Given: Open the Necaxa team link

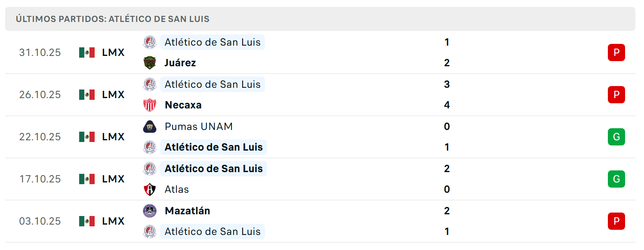Looking at the screenshot, I should point(183,105).
